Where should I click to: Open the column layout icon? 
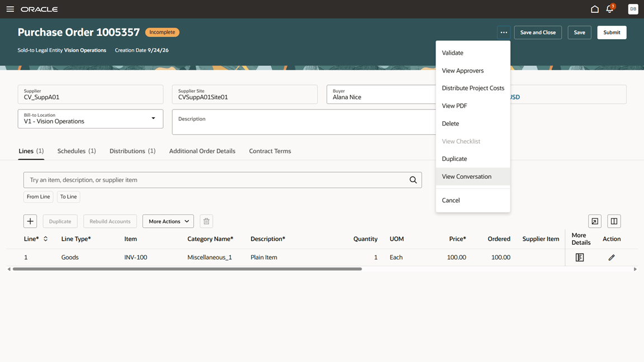click(x=614, y=221)
